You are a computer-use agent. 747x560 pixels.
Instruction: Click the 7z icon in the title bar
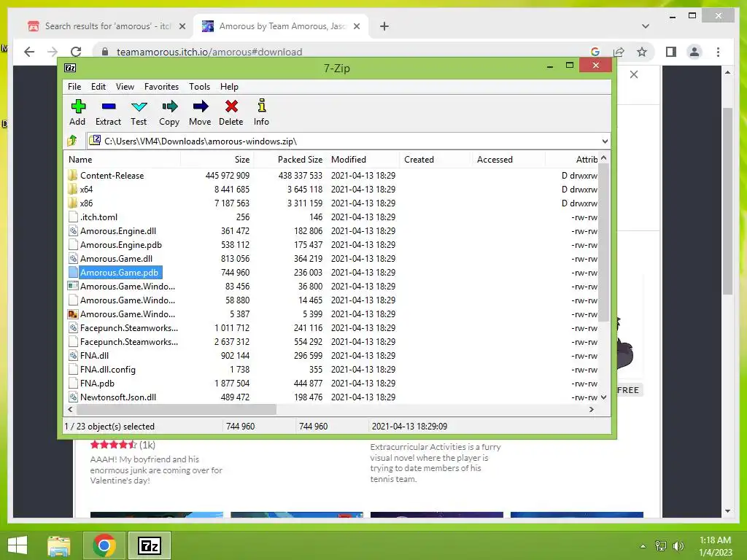coord(70,68)
